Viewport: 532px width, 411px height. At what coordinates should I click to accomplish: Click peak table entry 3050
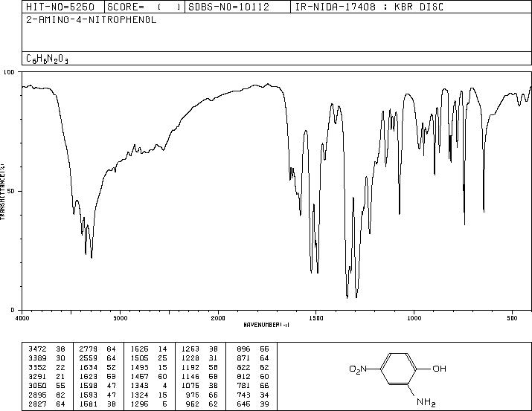(37, 386)
